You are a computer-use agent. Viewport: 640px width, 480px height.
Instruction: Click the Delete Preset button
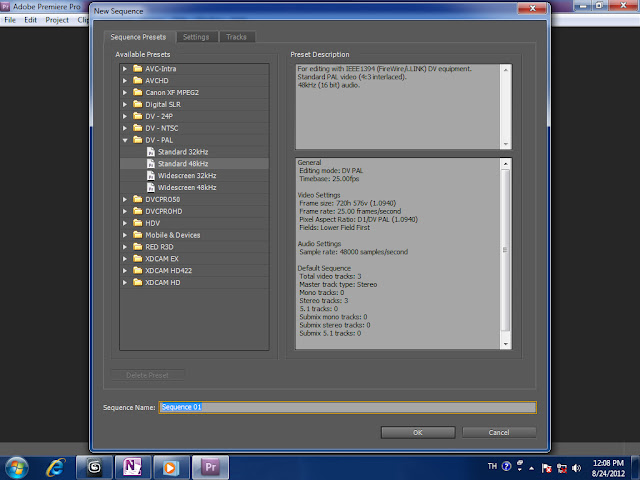(x=147, y=376)
